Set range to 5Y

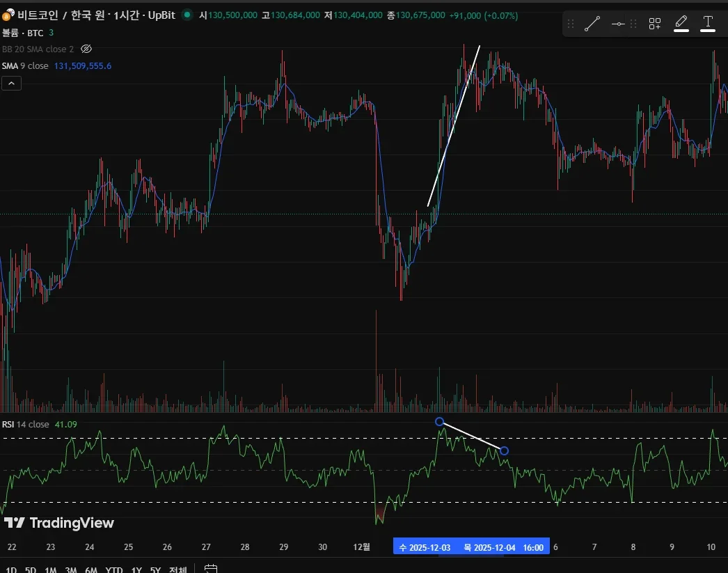coord(155,570)
